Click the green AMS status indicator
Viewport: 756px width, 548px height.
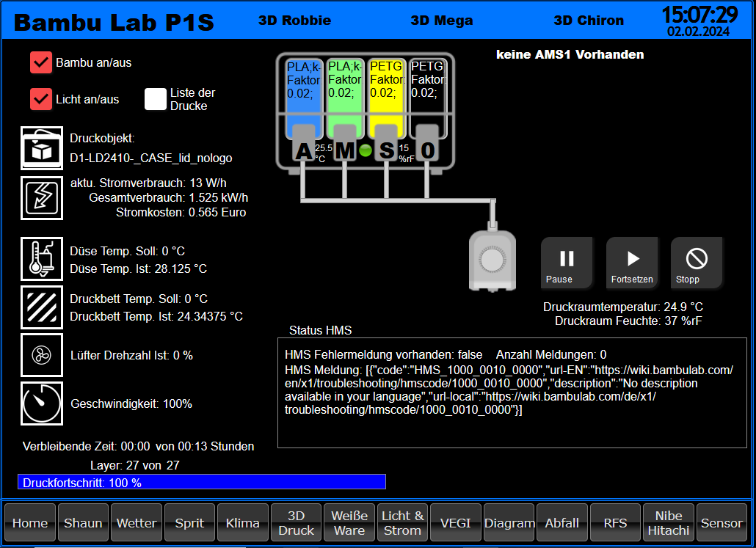click(365, 151)
